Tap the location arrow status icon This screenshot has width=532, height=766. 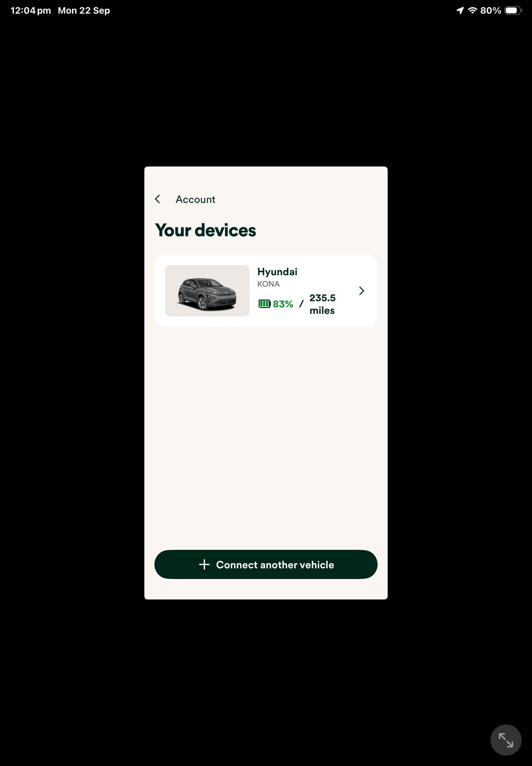click(x=460, y=10)
